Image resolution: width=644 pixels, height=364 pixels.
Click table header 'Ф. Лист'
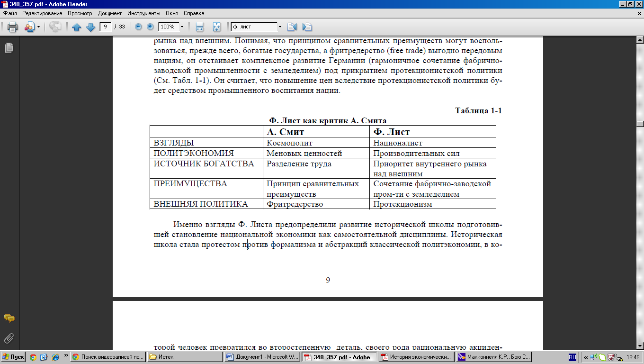(392, 132)
